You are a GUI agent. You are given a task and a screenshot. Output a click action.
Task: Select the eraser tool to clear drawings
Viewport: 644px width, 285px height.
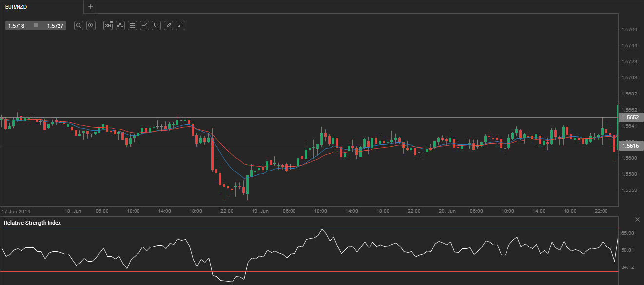(180, 26)
